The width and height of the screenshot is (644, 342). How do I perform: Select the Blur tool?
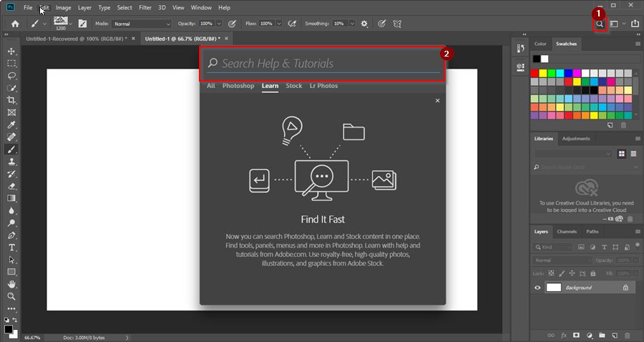pos(11,210)
